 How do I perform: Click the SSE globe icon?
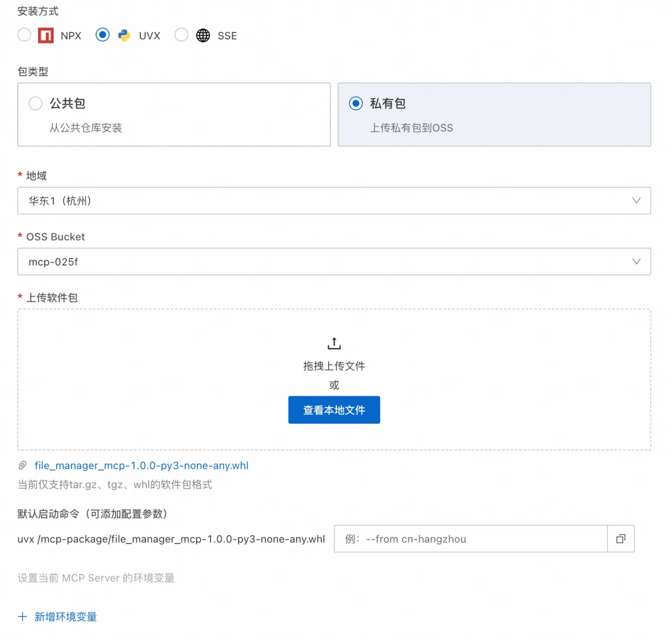tap(203, 36)
